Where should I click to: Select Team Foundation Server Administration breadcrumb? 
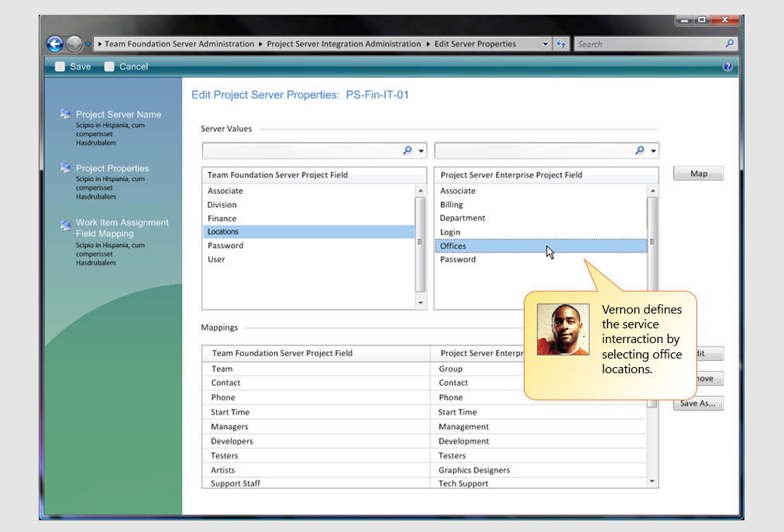click(x=179, y=44)
